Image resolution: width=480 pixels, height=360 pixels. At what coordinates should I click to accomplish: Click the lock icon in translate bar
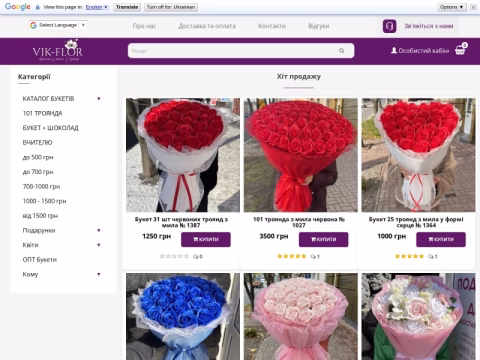coord(38,7)
